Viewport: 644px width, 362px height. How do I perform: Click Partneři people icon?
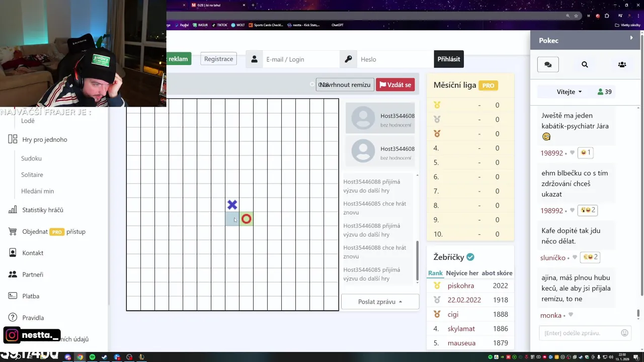click(13, 275)
